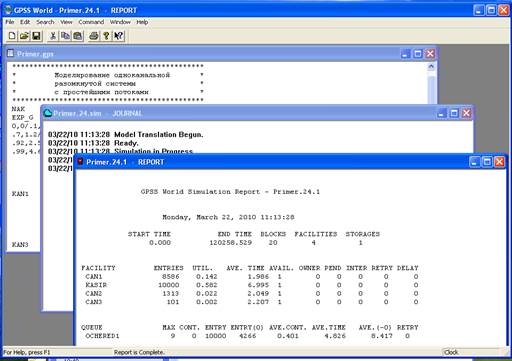This screenshot has width=512, height=361.
Task: Click the New file toolbar icon
Action: click(12, 36)
